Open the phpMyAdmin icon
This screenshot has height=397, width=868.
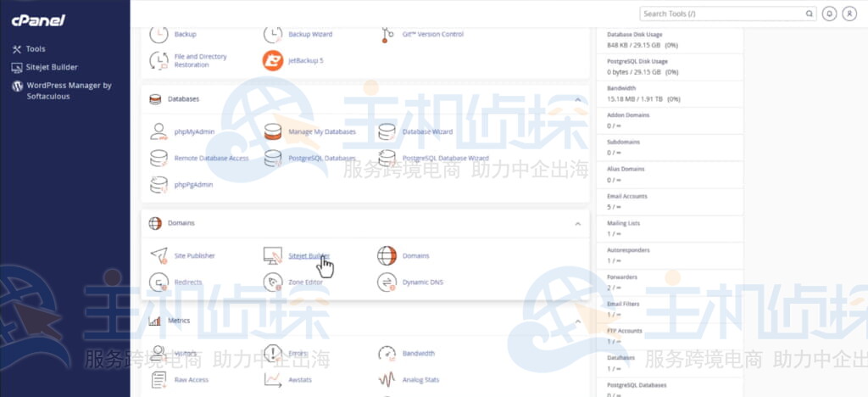pos(159,131)
